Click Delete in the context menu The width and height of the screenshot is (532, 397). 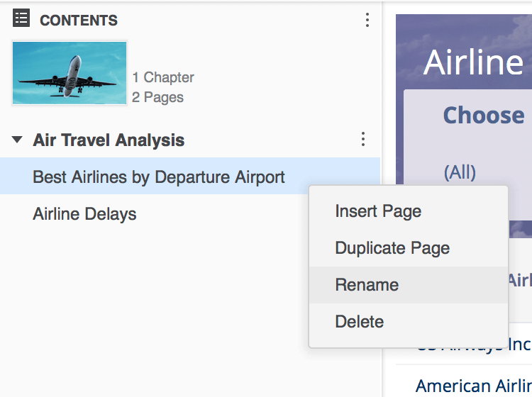point(359,322)
